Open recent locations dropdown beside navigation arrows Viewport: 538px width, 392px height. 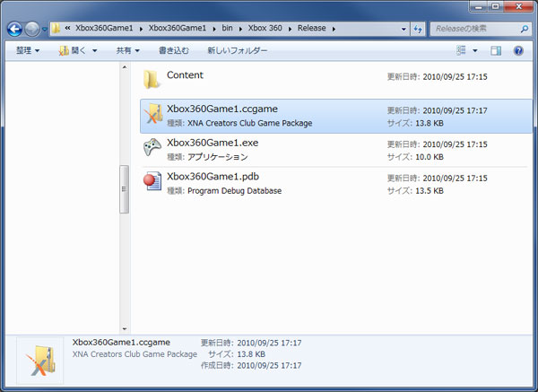[x=45, y=30]
